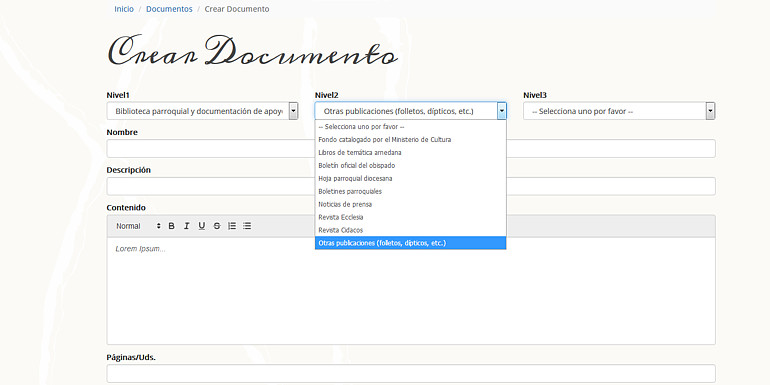Go to Documentos breadcrumb link
Image resolution: width=770 pixels, height=385 pixels.
[x=169, y=9]
